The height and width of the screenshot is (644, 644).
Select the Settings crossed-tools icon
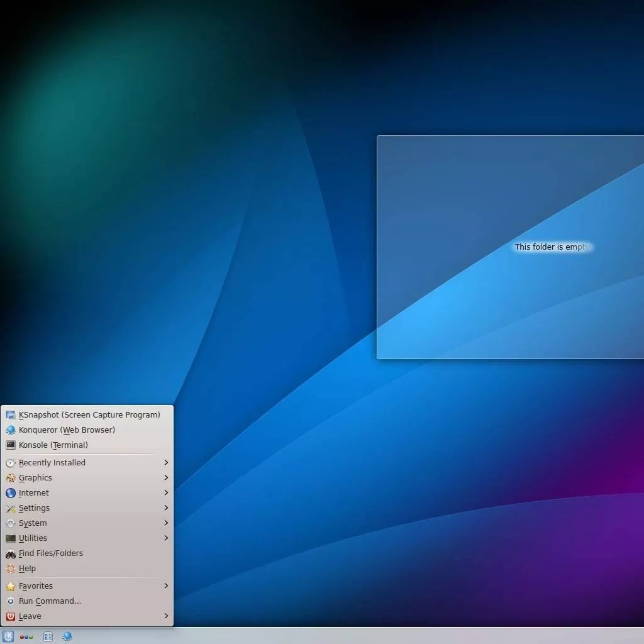point(11,508)
